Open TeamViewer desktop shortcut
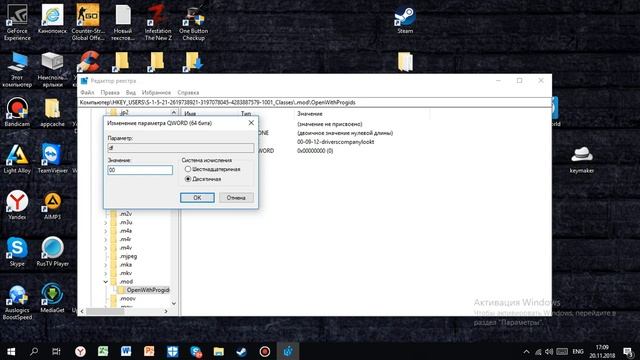Image resolution: width=640 pixels, height=360 pixels. [x=52, y=158]
